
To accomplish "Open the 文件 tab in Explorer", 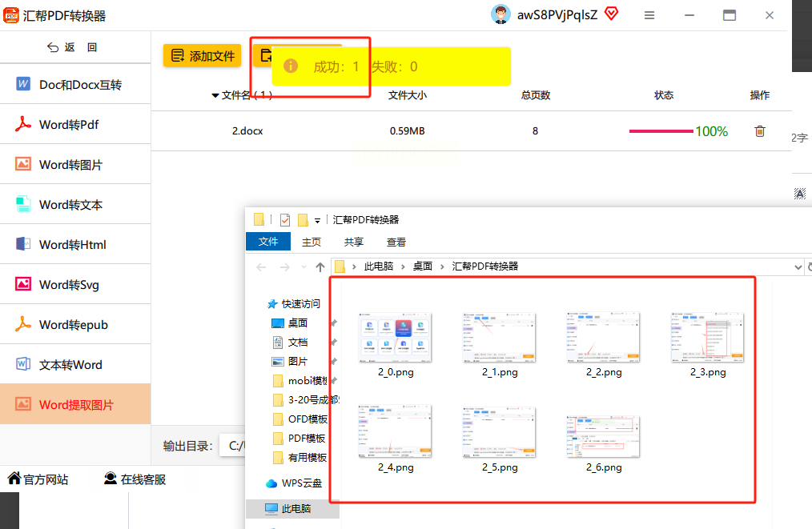I will [x=268, y=242].
